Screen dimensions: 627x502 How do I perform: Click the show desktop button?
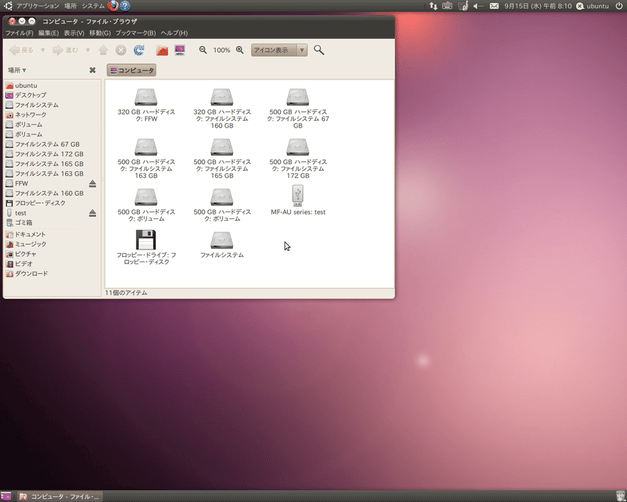click(x=6, y=496)
